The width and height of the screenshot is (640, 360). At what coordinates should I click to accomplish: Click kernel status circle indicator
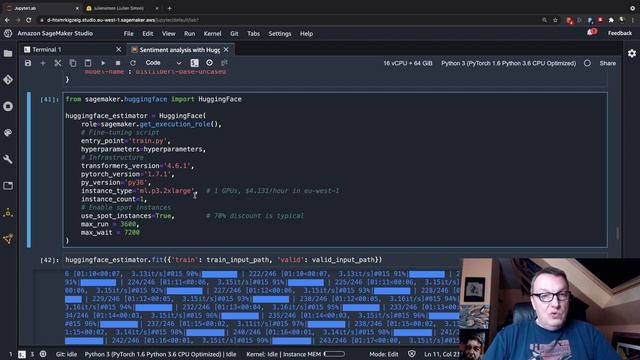point(587,63)
